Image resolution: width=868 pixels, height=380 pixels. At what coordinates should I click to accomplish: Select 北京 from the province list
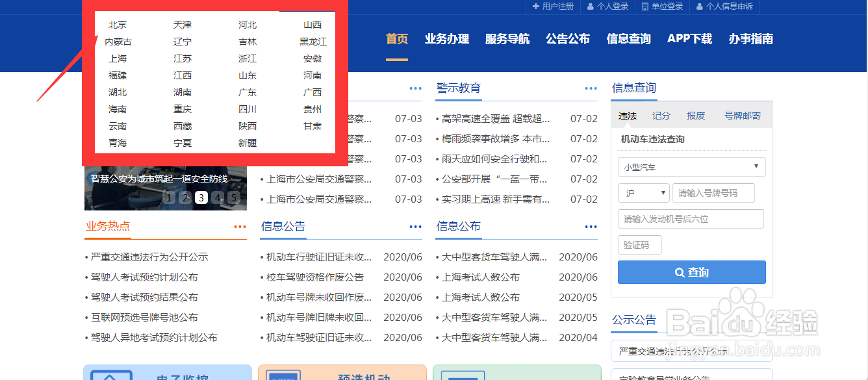(117, 24)
